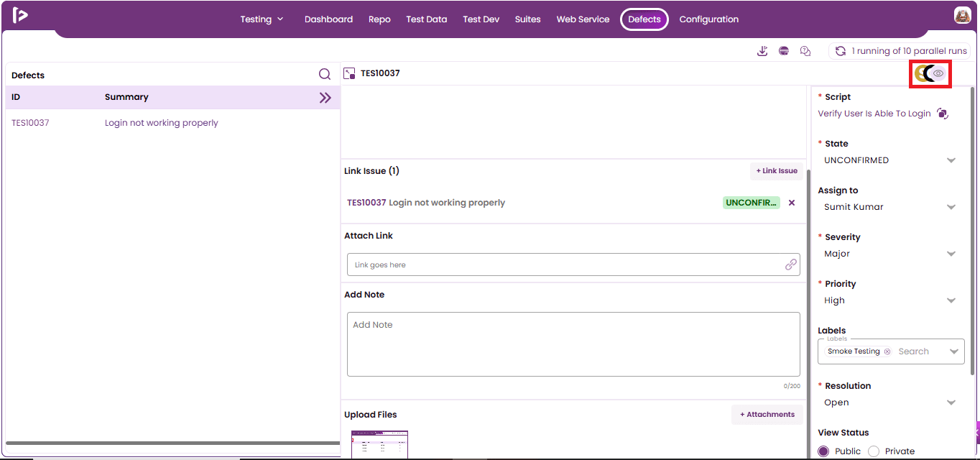Expand defects list columns with double chevron
This screenshot has width=980, height=460.
pyautogui.click(x=325, y=98)
